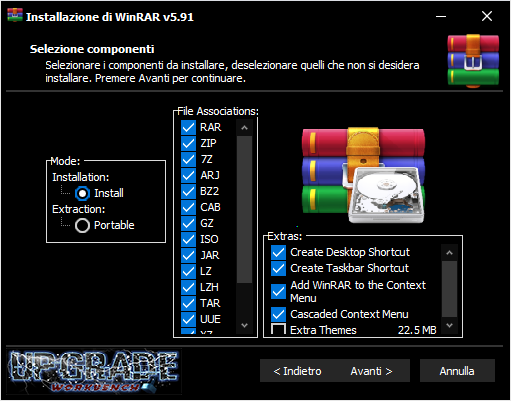
Task: Go back with the Indietro button
Action: coord(297,371)
